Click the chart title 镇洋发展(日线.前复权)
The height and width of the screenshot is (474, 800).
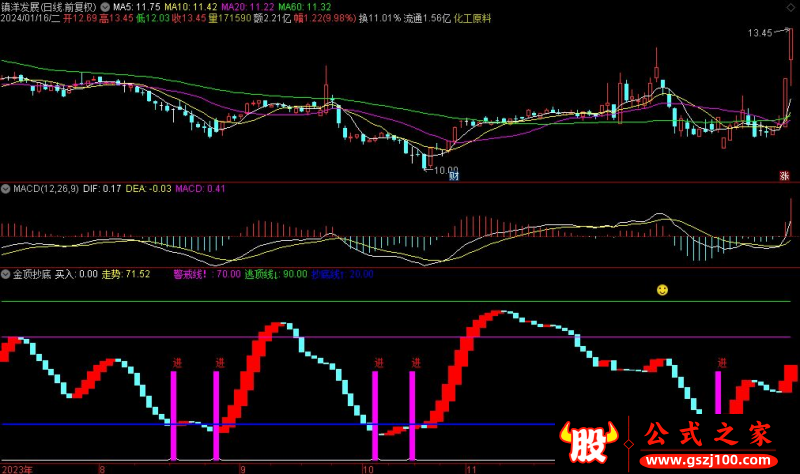[49, 7]
